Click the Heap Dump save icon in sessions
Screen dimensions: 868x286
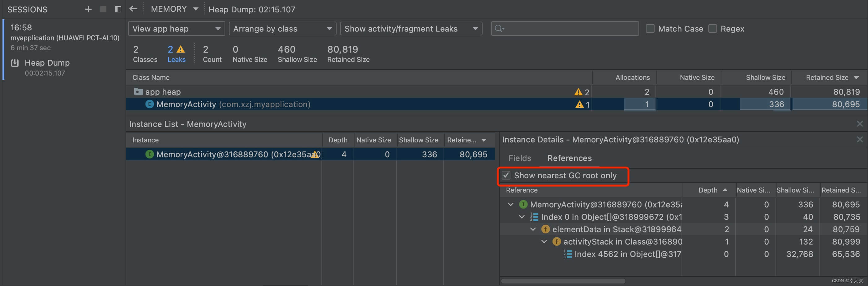[15, 63]
